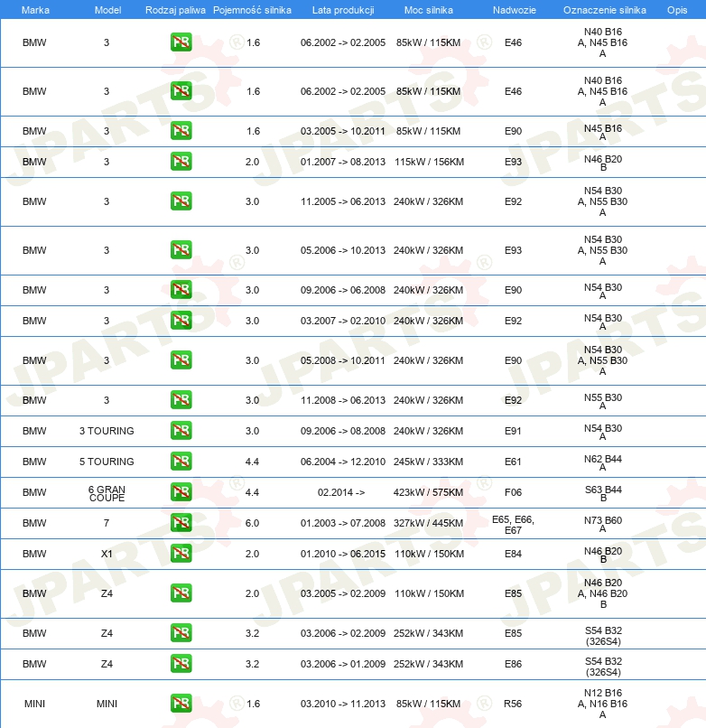Click the fuel icon in the 05.2008 -> 10.2011 row

pos(181,359)
